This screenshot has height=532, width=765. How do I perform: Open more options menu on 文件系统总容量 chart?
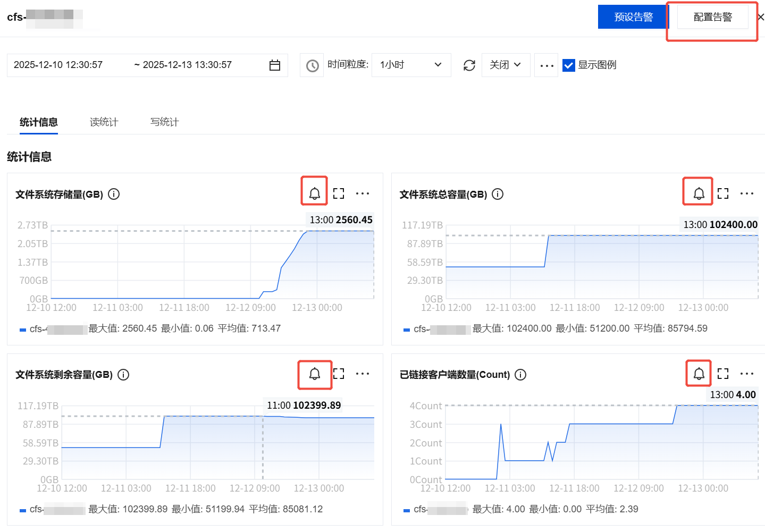click(x=747, y=193)
